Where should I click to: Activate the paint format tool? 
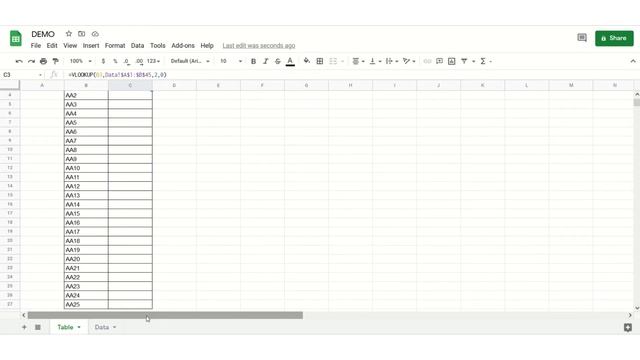[x=56, y=61]
